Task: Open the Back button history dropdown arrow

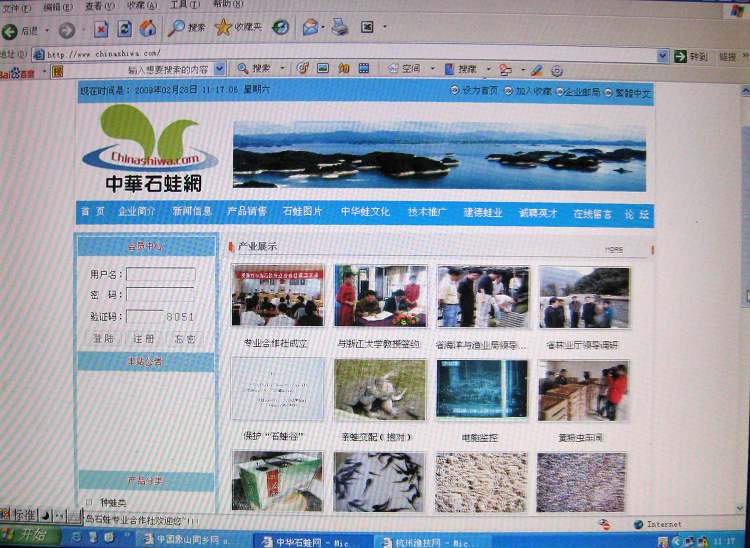Action: click(x=46, y=31)
